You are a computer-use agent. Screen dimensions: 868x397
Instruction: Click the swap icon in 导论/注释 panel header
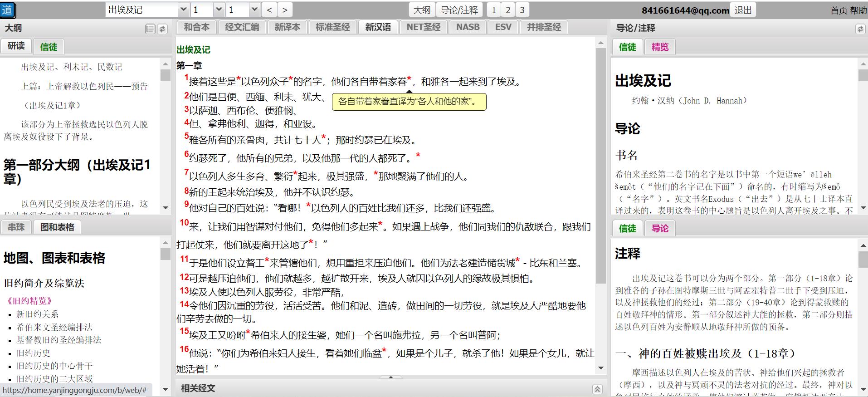pos(860,29)
